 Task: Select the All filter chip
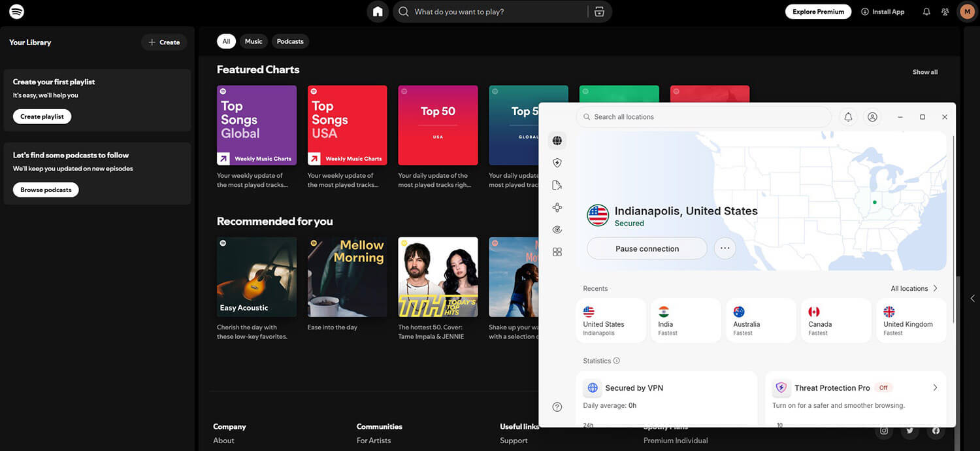click(x=226, y=41)
